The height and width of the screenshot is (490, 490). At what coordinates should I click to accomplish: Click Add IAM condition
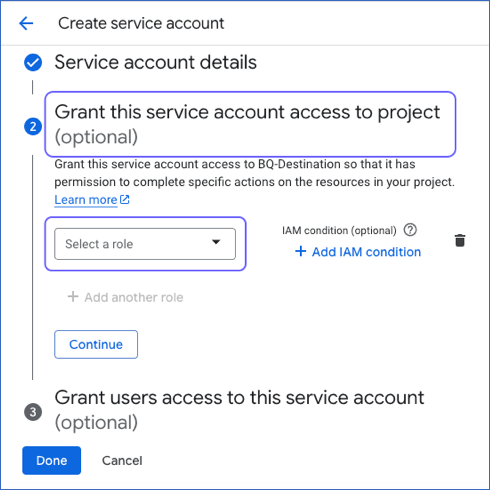point(358,252)
